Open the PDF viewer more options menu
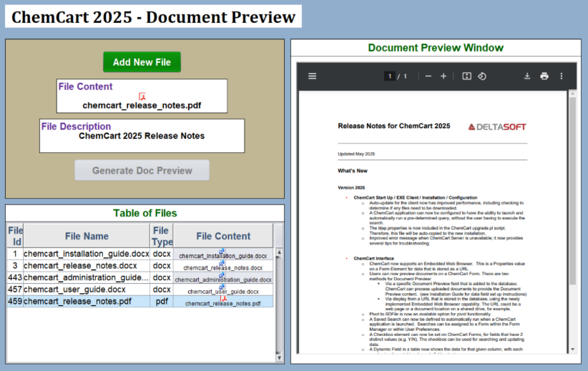The width and height of the screenshot is (588, 371). pyautogui.click(x=562, y=76)
